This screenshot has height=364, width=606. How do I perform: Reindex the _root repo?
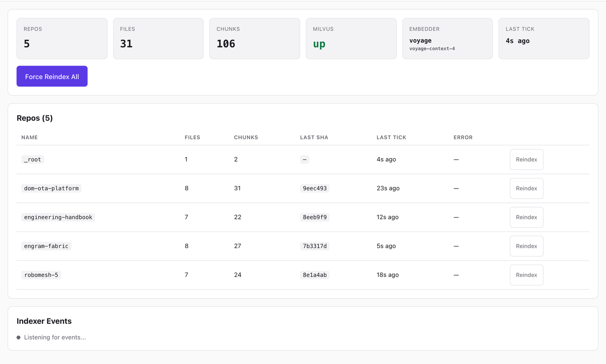(x=526, y=159)
